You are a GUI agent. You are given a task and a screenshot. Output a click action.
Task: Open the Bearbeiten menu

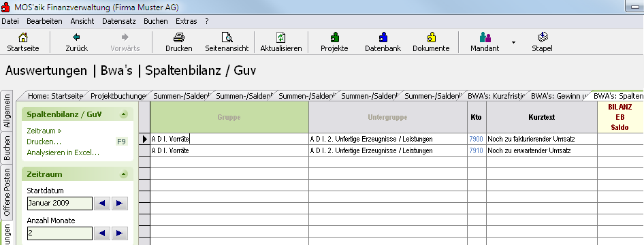point(44,21)
